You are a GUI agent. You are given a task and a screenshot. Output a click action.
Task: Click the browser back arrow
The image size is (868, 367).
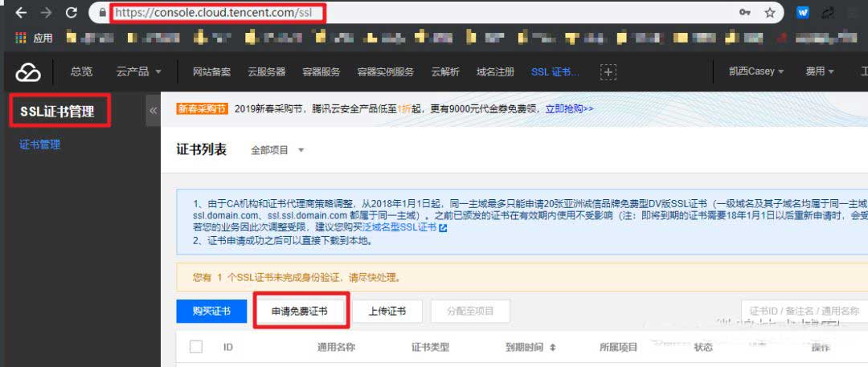click(x=21, y=12)
